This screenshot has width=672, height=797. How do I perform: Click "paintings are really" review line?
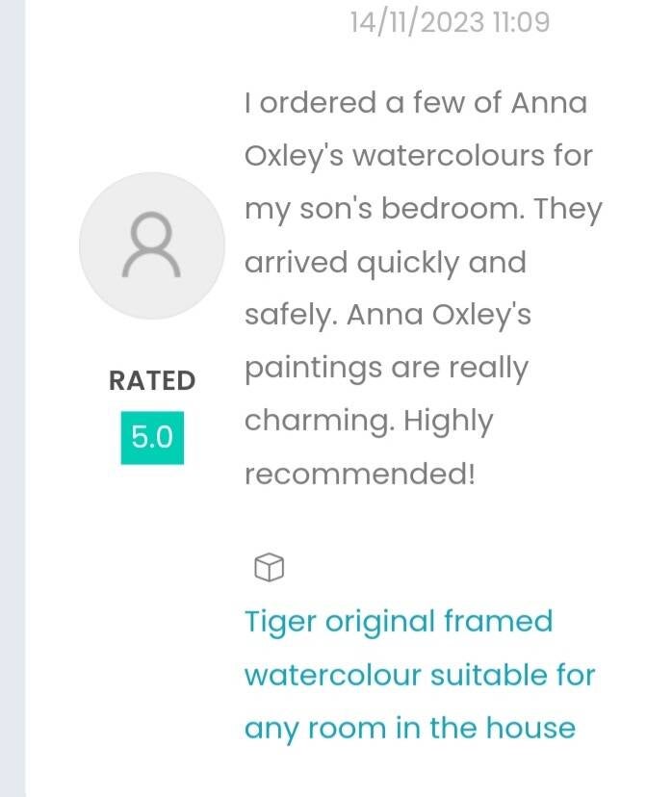click(386, 369)
